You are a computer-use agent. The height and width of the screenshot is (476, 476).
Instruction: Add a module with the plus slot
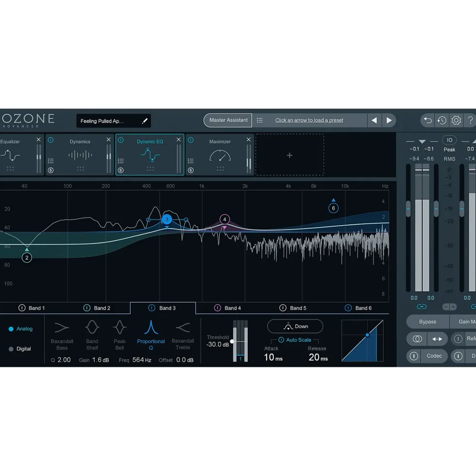click(290, 155)
